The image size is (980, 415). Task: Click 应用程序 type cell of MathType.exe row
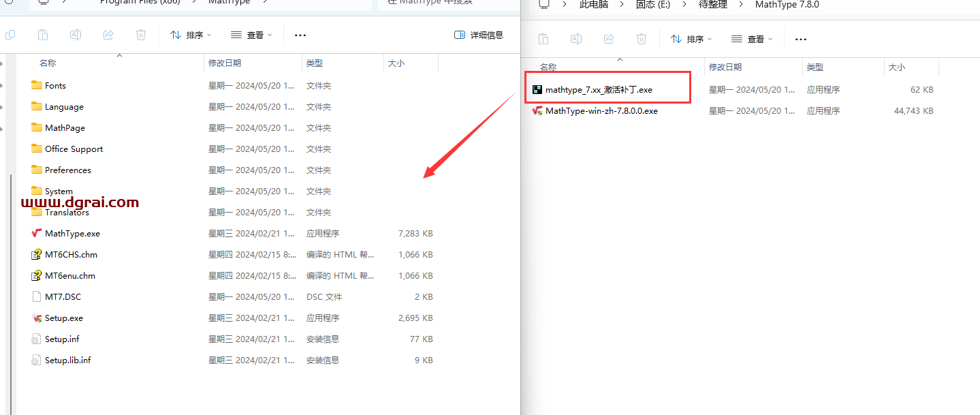pyautogui.click(x=323, y=233)
